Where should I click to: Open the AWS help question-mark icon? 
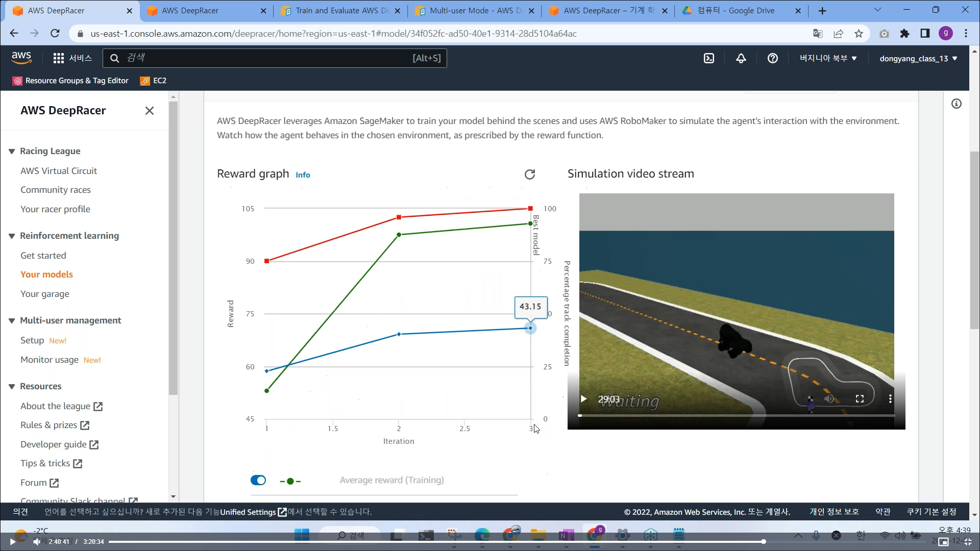coord(772,58)
